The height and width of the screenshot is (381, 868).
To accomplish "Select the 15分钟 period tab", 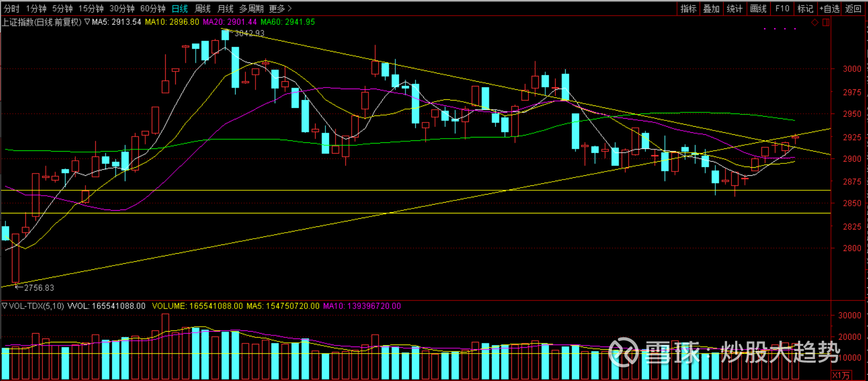I will point(91,9).
